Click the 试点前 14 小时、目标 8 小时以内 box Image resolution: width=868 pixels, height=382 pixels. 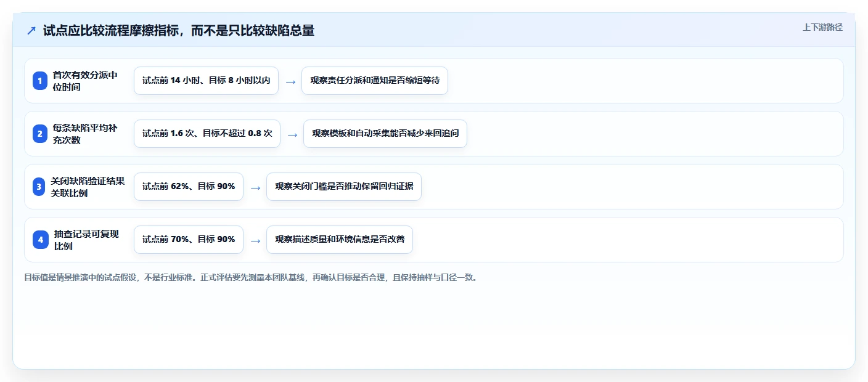click(x=206, y=81)
